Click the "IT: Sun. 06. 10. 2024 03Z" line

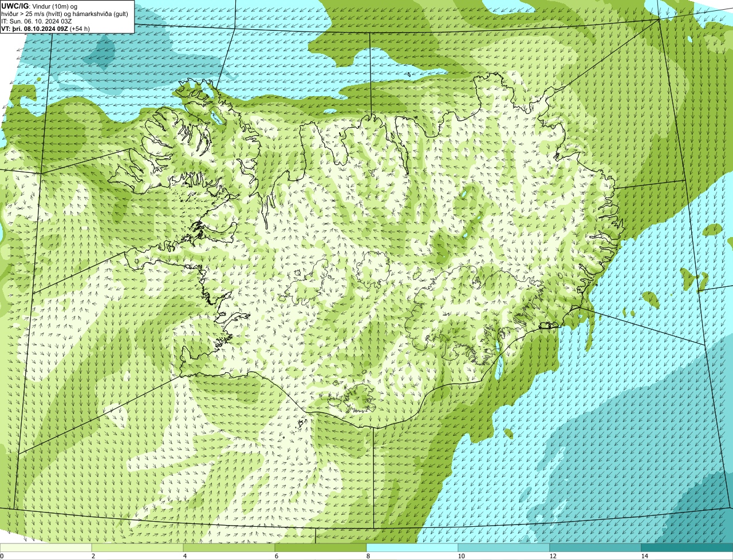coord(37,21)
